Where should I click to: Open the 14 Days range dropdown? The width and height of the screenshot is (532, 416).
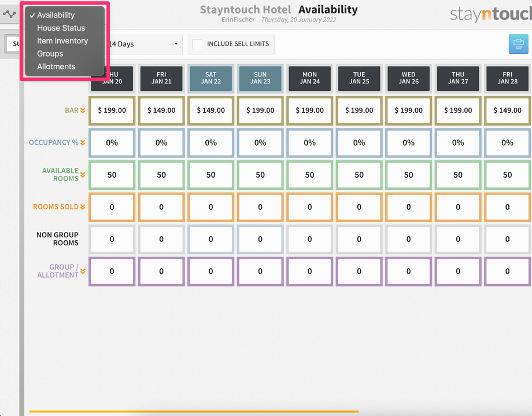[145, 44]
